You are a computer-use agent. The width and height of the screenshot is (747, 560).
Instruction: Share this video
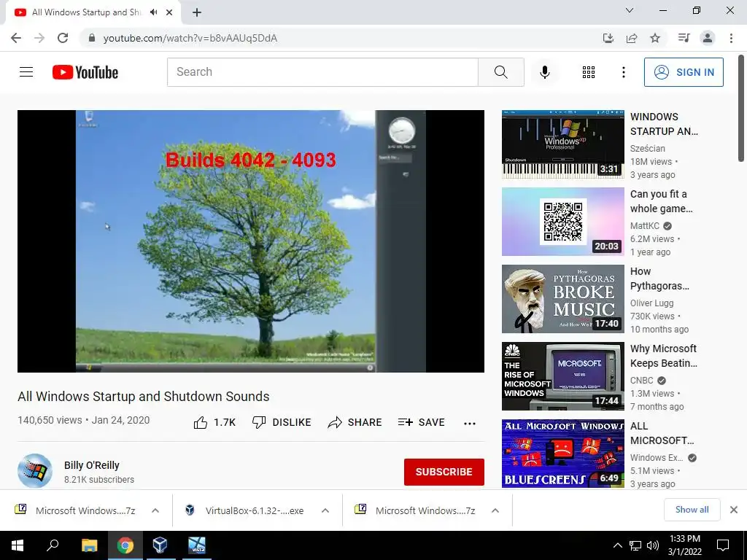point(355,422)
